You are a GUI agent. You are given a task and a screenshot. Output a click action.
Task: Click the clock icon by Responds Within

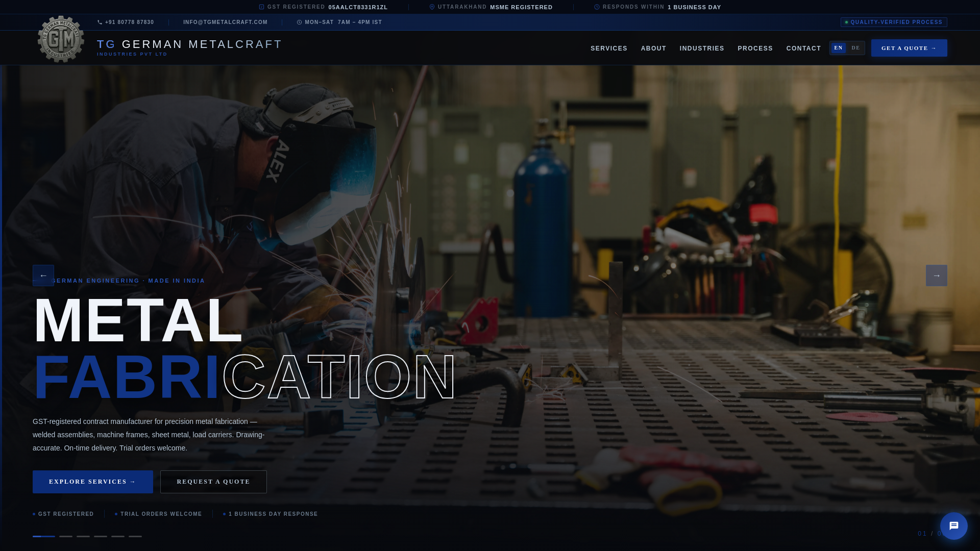(x=597, y=7)
